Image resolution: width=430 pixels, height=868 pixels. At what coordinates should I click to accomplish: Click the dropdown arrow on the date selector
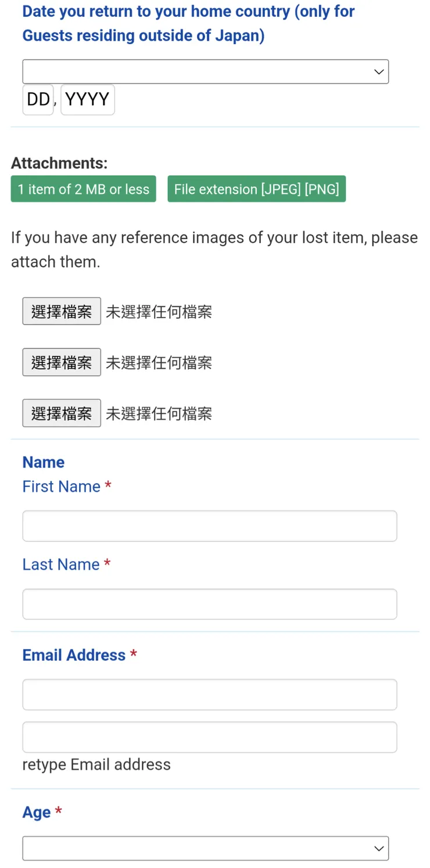pyautogui.click(x=378, y=71)
